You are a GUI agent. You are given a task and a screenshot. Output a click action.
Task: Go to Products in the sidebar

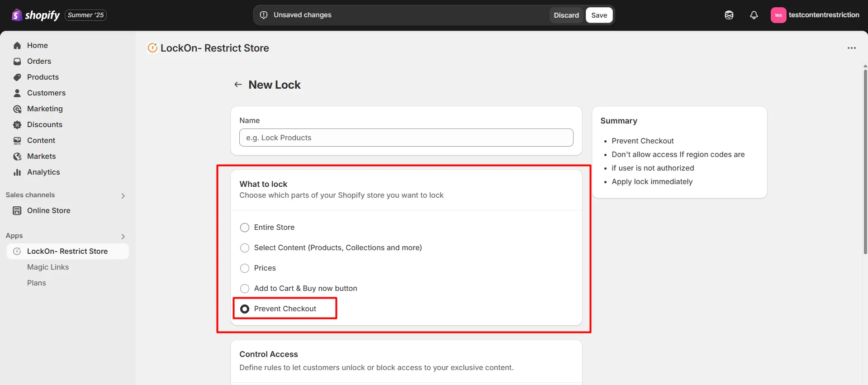(x=68, y=77)
